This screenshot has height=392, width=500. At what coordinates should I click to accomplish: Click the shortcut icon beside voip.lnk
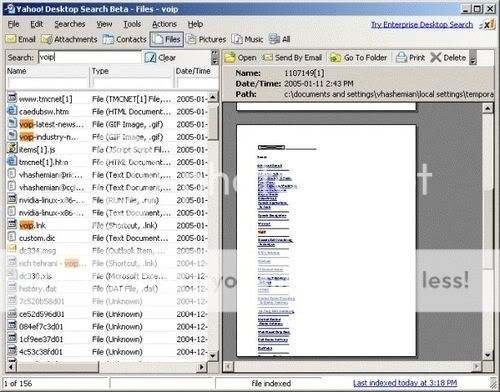tap(12, 224)
